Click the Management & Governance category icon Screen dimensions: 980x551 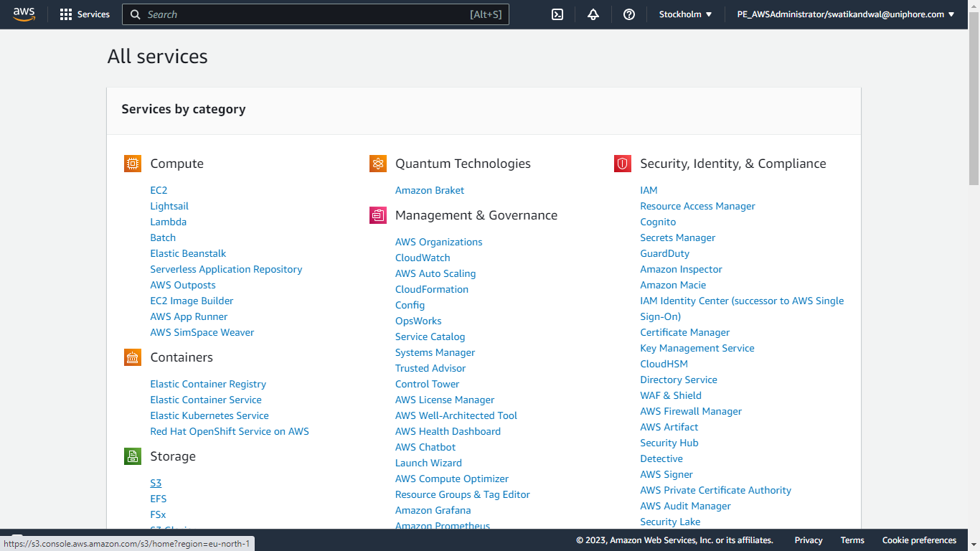[378, 215]
